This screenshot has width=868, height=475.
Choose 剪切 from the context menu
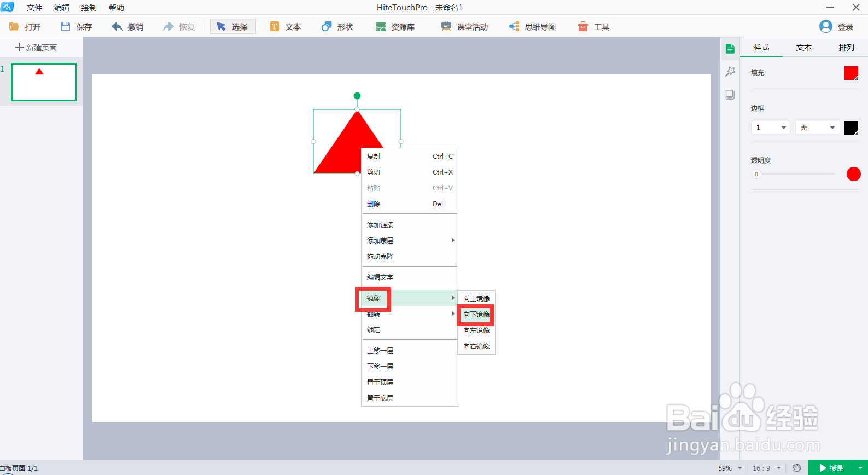tap(410, 172)
